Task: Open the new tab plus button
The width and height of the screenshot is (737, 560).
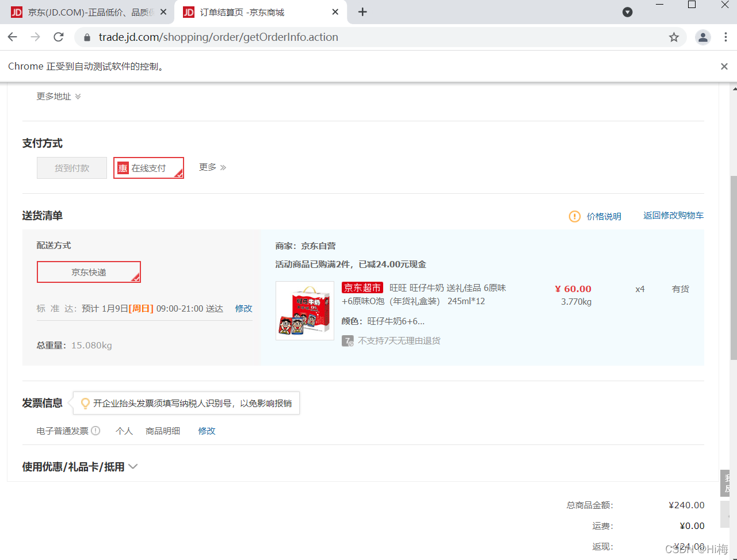Action: 362,12
